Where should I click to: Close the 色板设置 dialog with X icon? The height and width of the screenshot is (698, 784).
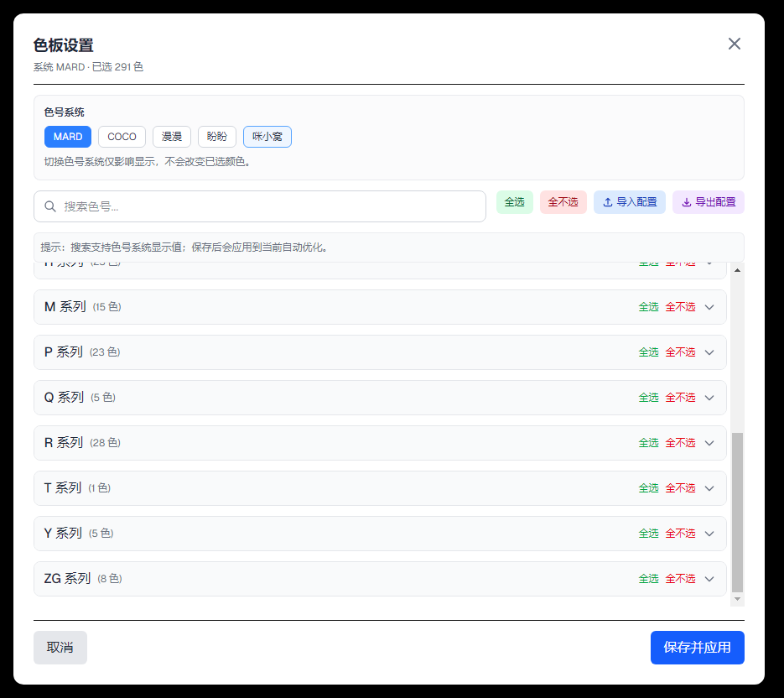pyautogui.click(x=735, y=44)
